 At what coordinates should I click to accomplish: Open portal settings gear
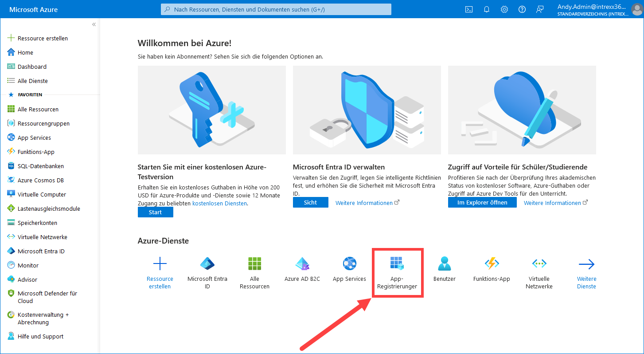pos(504,9)
